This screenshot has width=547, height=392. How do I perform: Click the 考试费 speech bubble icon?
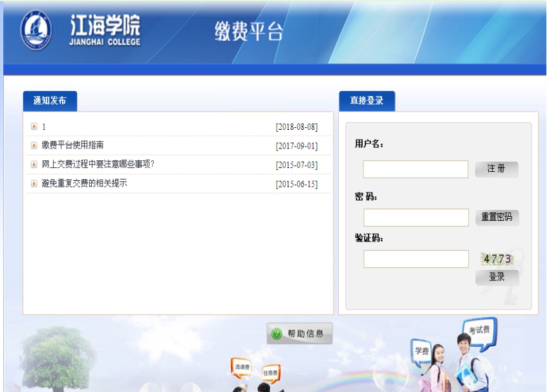point(479,330)
